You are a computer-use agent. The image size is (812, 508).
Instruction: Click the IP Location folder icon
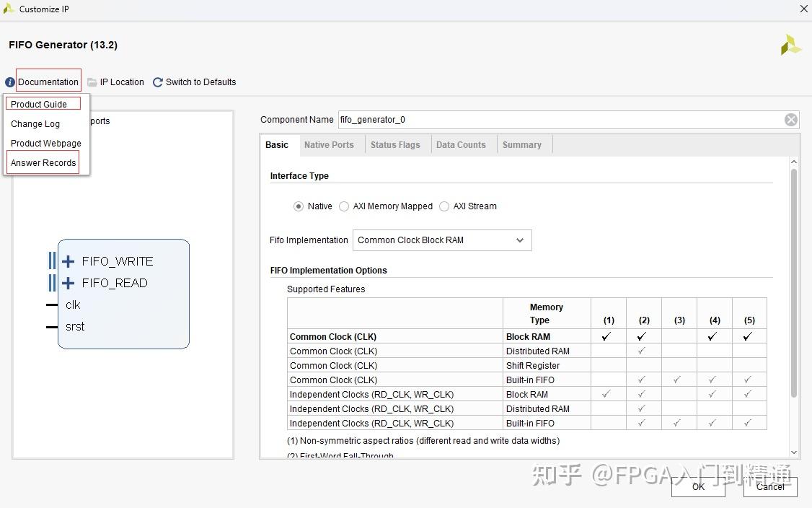[92, 82]
